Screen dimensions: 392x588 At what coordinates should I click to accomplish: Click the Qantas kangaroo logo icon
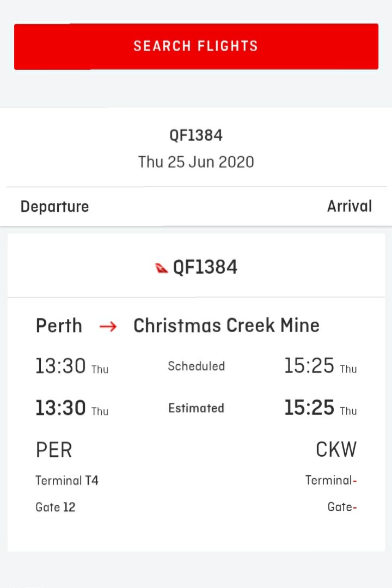click(161, 268)
